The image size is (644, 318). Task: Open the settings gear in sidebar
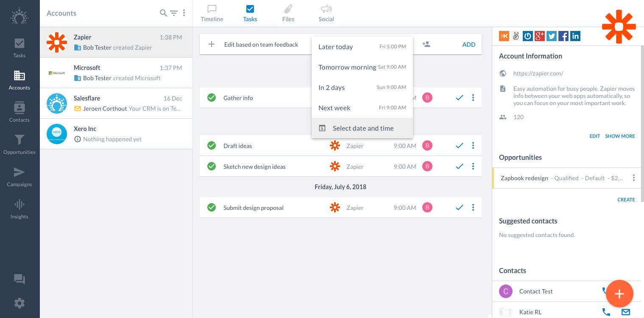pos(20,303)
